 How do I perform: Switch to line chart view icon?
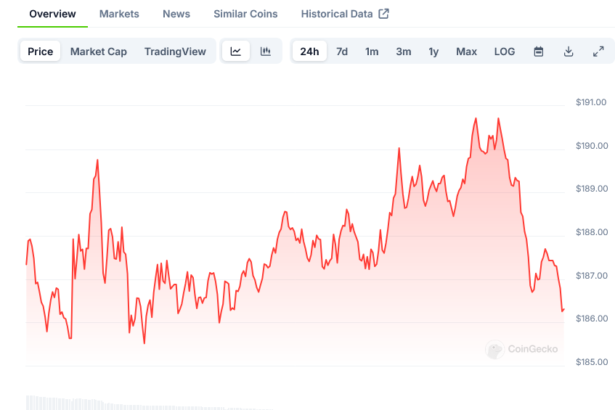tap(235, 51)
